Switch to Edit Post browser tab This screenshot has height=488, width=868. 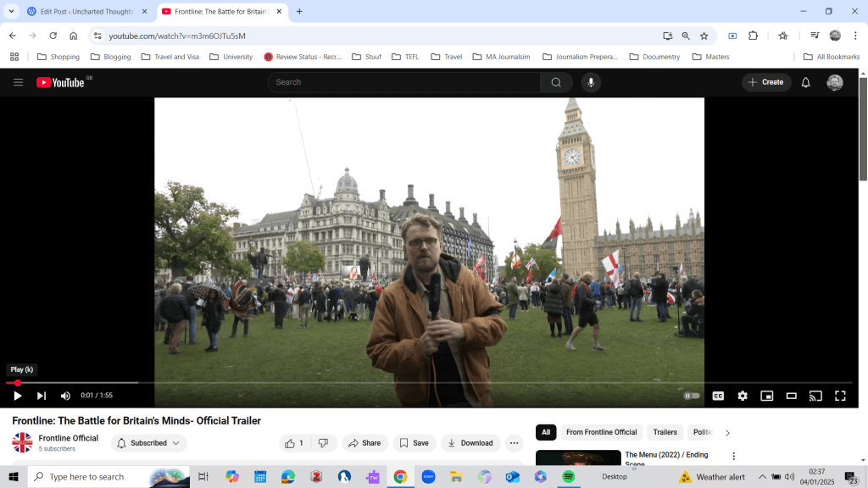pos(80,12)
